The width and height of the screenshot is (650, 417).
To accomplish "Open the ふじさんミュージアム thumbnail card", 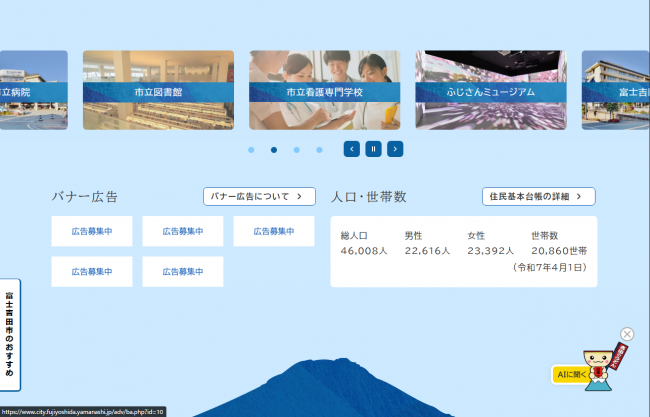I will [490, 90].
